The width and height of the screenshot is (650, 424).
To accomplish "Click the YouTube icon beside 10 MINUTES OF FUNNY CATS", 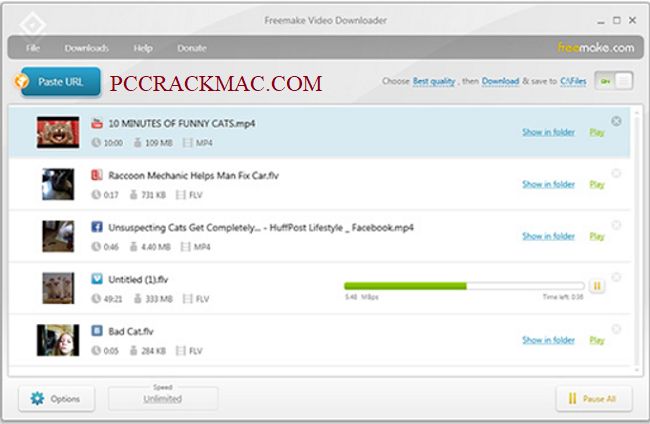I will (97, 123).
